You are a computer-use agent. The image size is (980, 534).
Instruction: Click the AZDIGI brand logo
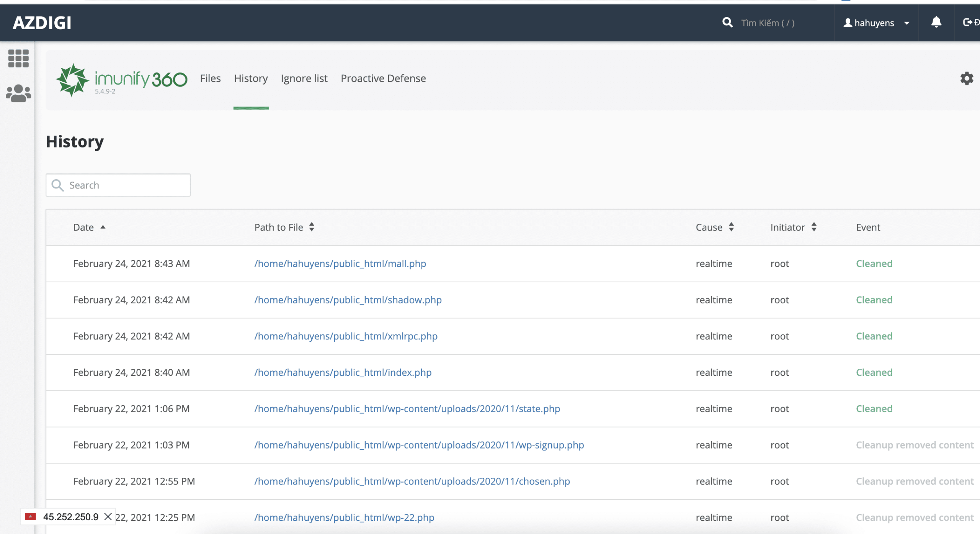[x=42, y=23]
